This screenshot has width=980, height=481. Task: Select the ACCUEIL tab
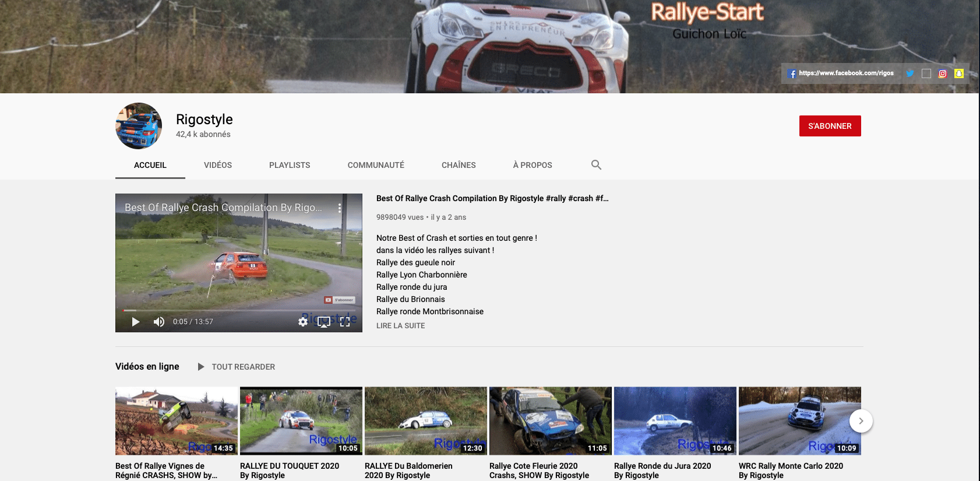[x=150, y=165]
